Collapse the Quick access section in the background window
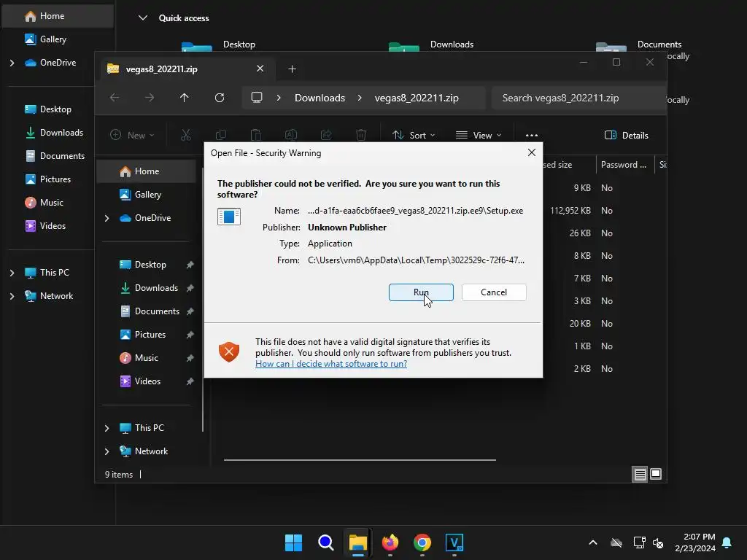This screenshot has height=560, width=747. [142, 18]
